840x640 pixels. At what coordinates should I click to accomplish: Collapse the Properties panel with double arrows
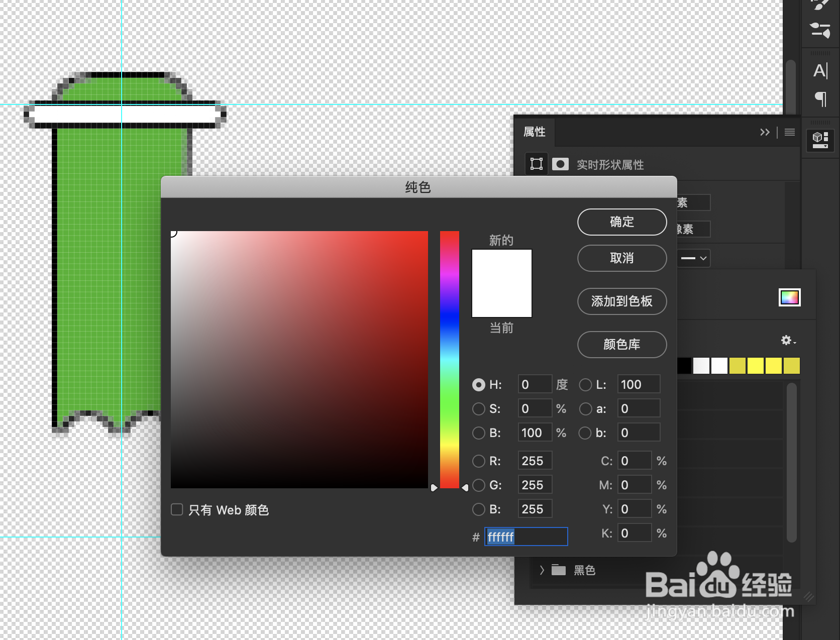[x=765, y=132]
